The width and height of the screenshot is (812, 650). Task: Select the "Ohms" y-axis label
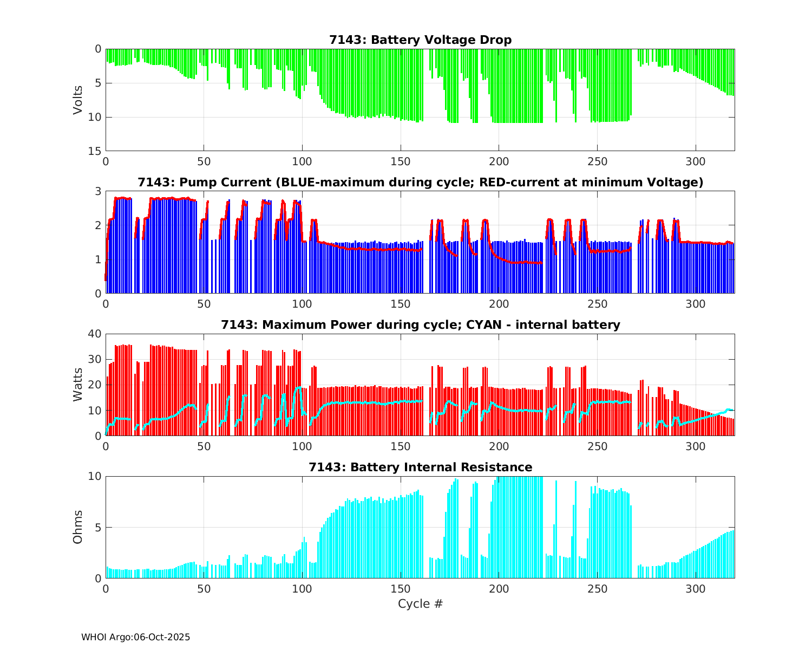click(78, 527)
